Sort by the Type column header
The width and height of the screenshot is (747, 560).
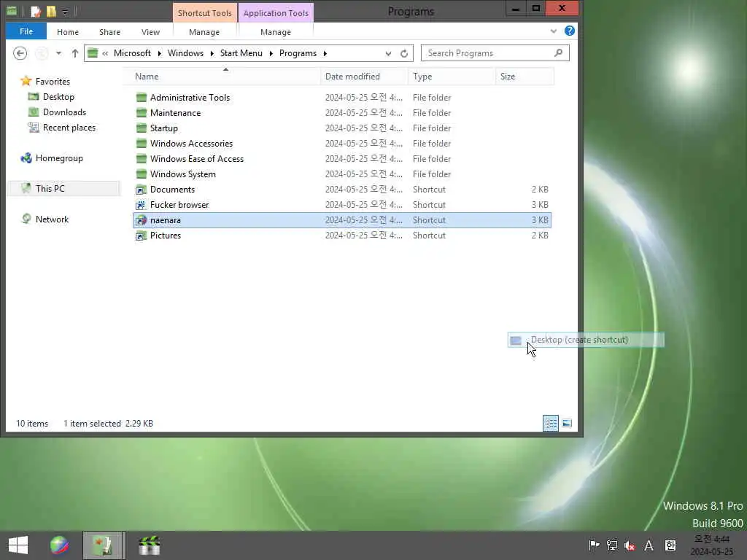click(x=422, y=76)
